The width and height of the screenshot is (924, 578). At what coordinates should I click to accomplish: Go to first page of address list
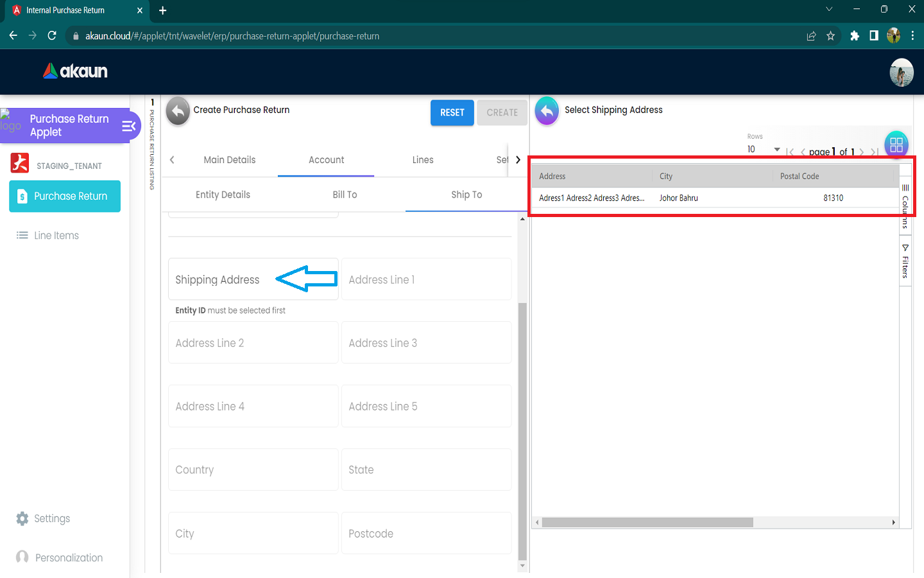(790, 152)
